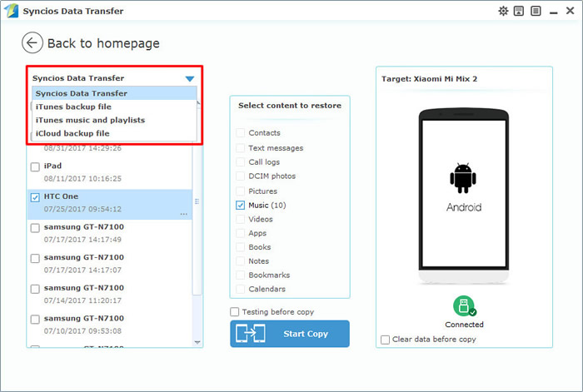Tick the Notes checkbox
Image resolution: width=583 pixels, height=392 pixels.
click(x=240, y=261)
